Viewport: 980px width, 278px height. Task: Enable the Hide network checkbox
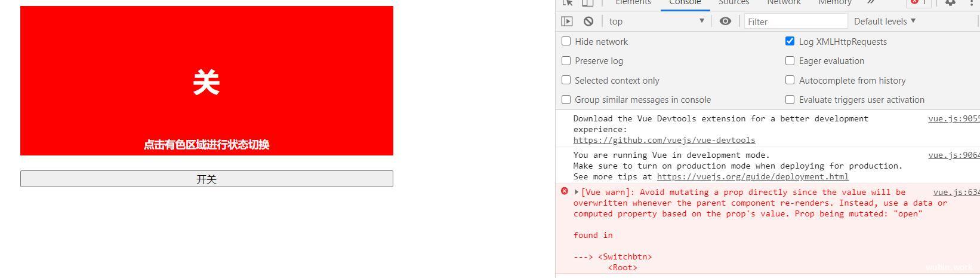pos(566,41)
